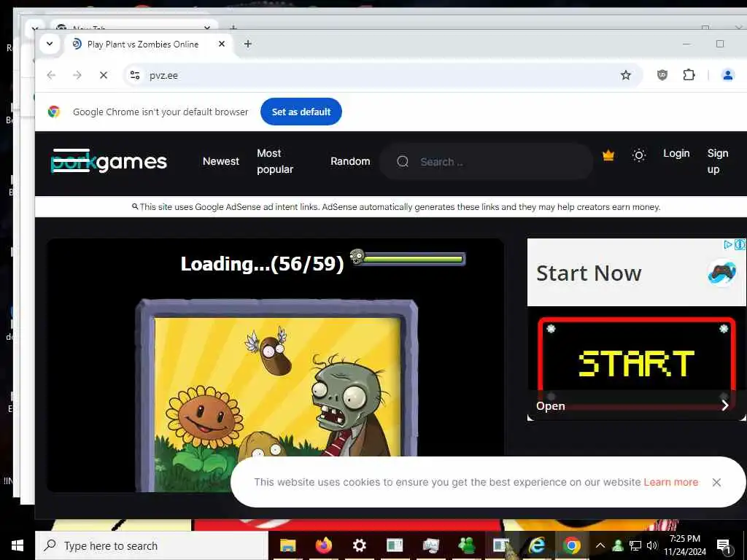The height and width of the screenshot is (560, 747).
Task: Click the ad's right chevron arrow
Action: pyautogui.click(x=725, y=405)
